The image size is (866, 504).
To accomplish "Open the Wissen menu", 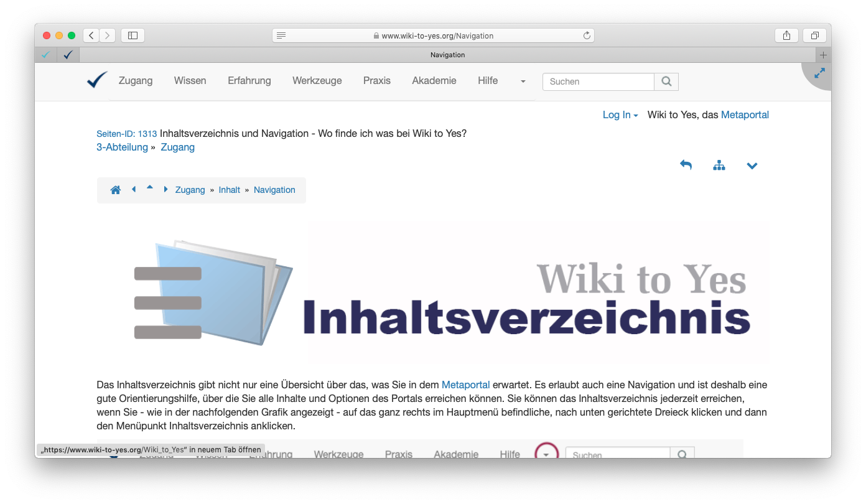I will click(x=190, y=81).
